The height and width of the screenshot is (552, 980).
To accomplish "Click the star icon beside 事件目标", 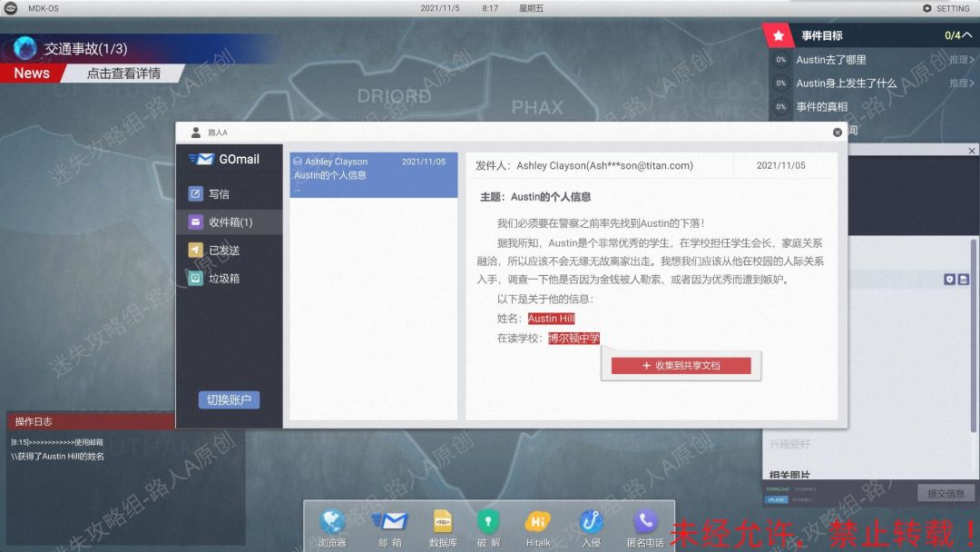I will [x=779, y=35].
